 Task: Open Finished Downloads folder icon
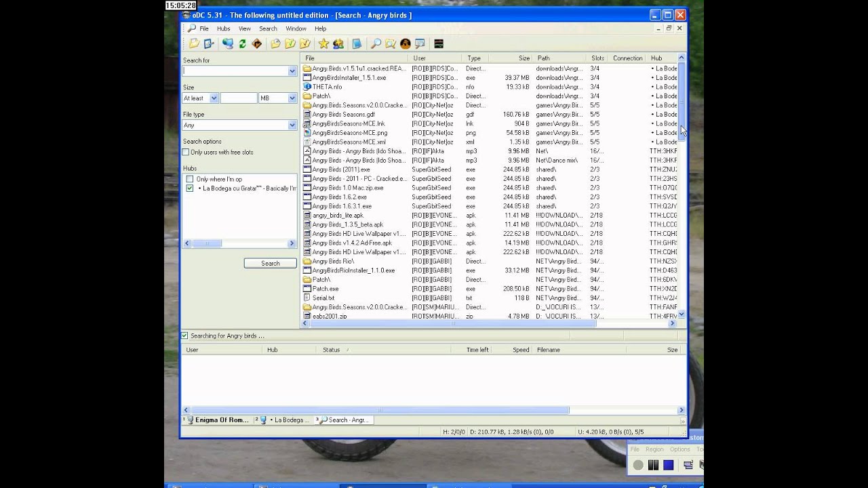coord(290,43)
